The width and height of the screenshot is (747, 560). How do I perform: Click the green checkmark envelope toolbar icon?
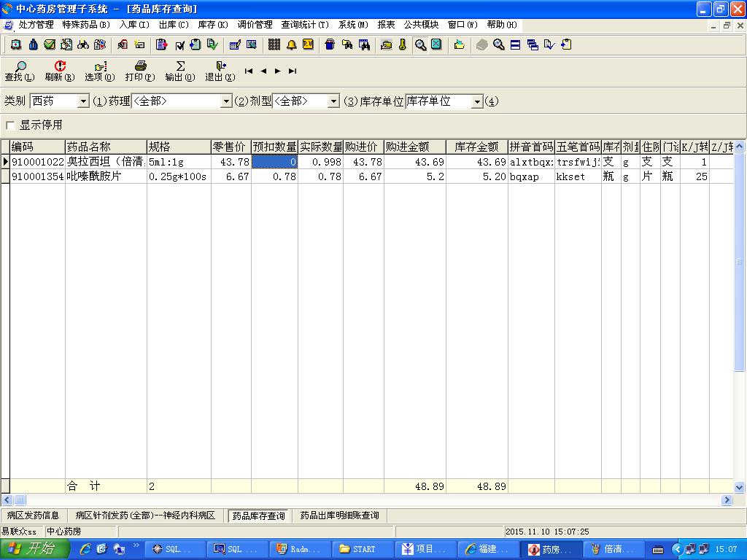50,44
